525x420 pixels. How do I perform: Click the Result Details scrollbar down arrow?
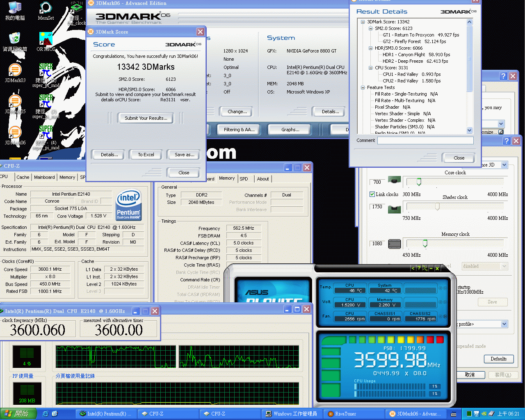point(470,130)
